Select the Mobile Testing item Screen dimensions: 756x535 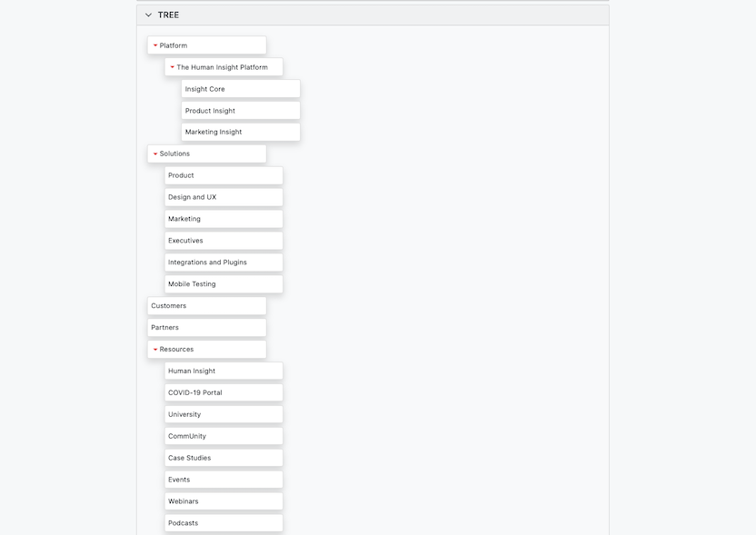pos(223,284)
